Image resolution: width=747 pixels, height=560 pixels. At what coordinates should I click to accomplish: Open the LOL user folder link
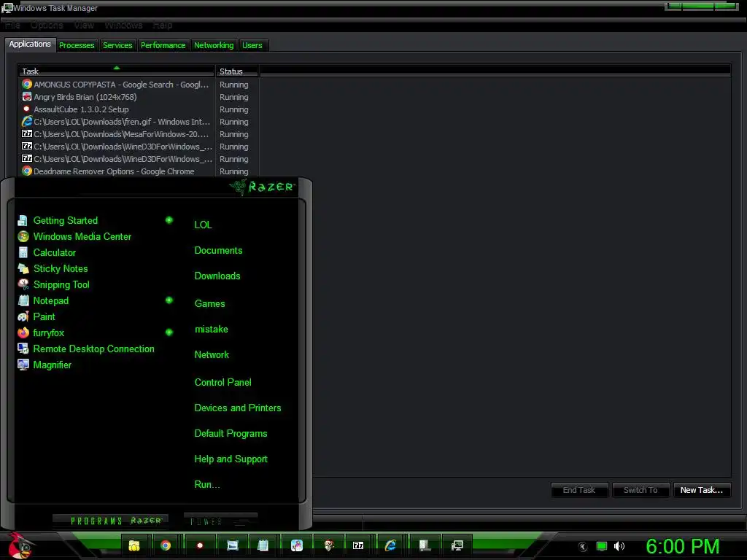(203, 225)
